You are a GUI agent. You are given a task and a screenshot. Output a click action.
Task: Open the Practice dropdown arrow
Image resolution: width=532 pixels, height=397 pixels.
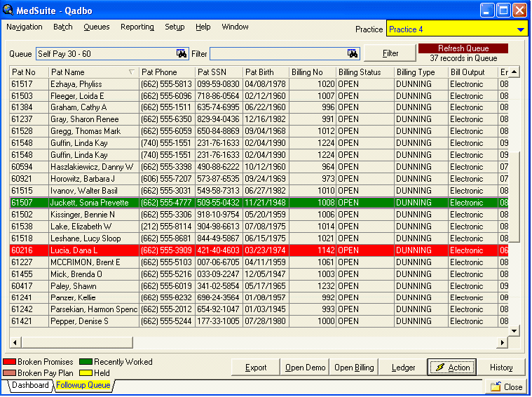click(521, 29)
